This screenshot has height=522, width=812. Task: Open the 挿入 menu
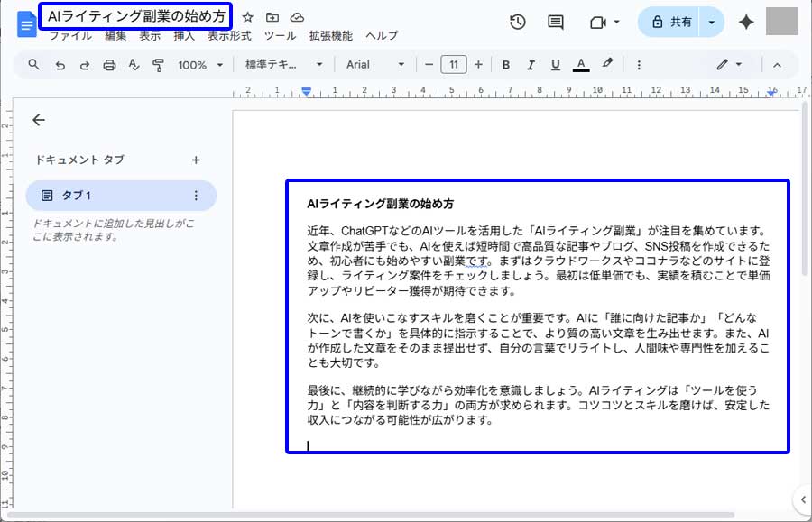coord(184,36)
